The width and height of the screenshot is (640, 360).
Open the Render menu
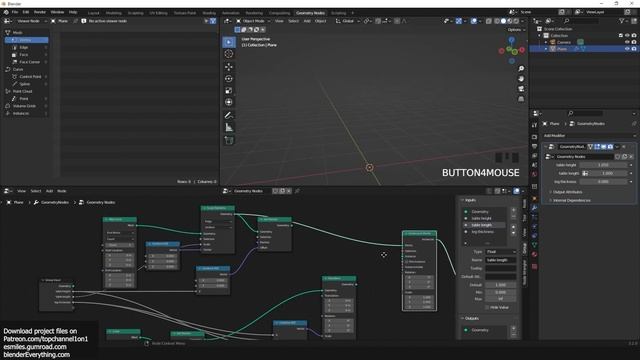coord(40,12)
